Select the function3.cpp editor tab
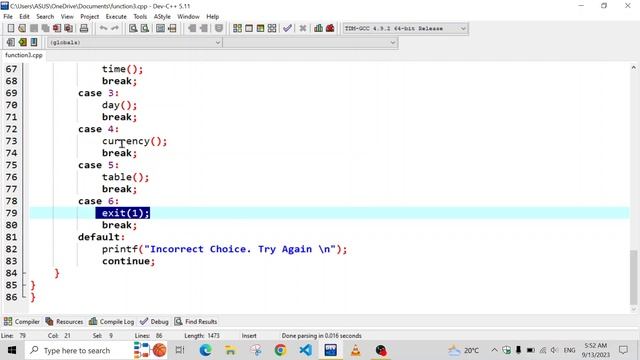The width and height of the screenshot is (640, 360). pyautogui.click(x=24, y=55)
